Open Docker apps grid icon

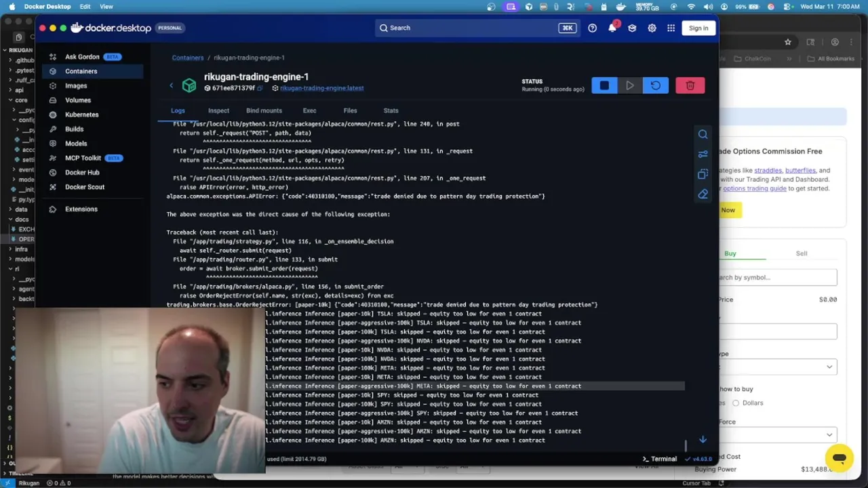[671, 28]
